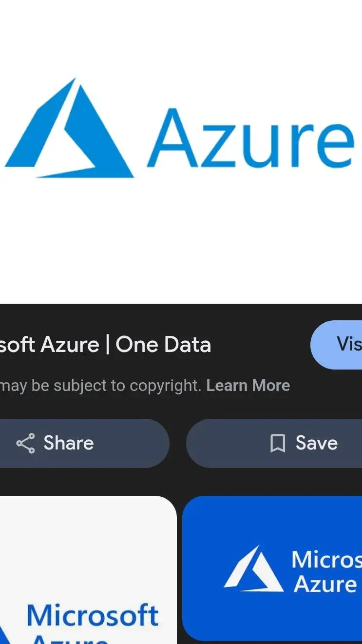Viewport: 362px width, 644px height.
Task: Click the blue Azure triangle logo
Action: (x=70, y=131)
